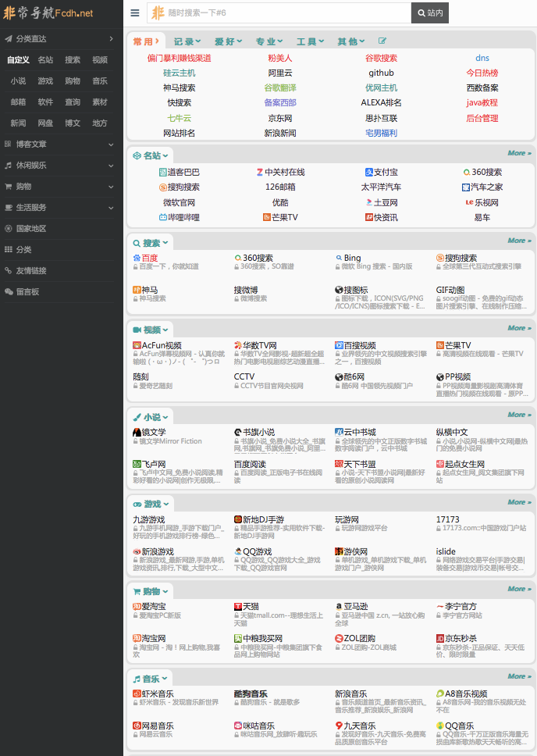Expand the 休闲娱乐 sidebar chevron

112,166
